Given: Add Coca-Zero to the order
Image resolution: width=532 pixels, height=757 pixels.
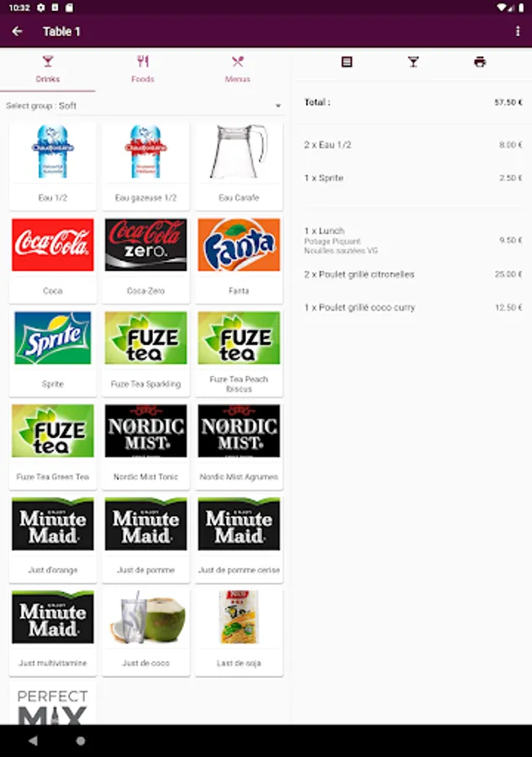Looking at the screenshot, I should tap(145, 259).
